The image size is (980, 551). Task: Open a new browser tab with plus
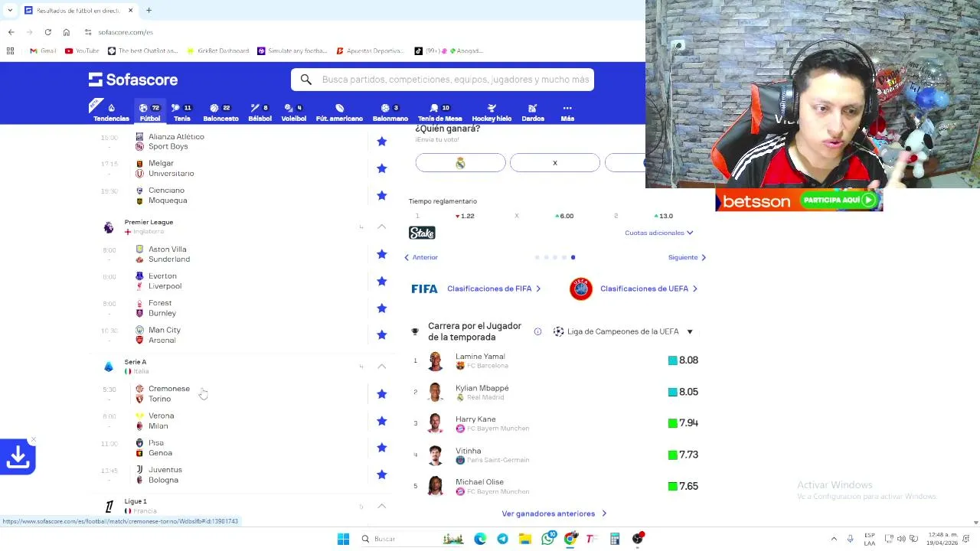coord(149,10)
